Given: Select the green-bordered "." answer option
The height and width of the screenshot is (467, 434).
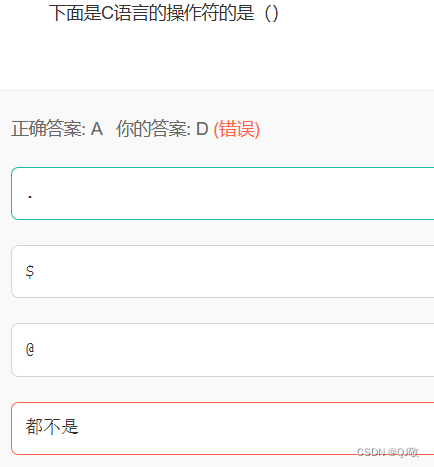Looking at the screenshot, I should (223, 194).
